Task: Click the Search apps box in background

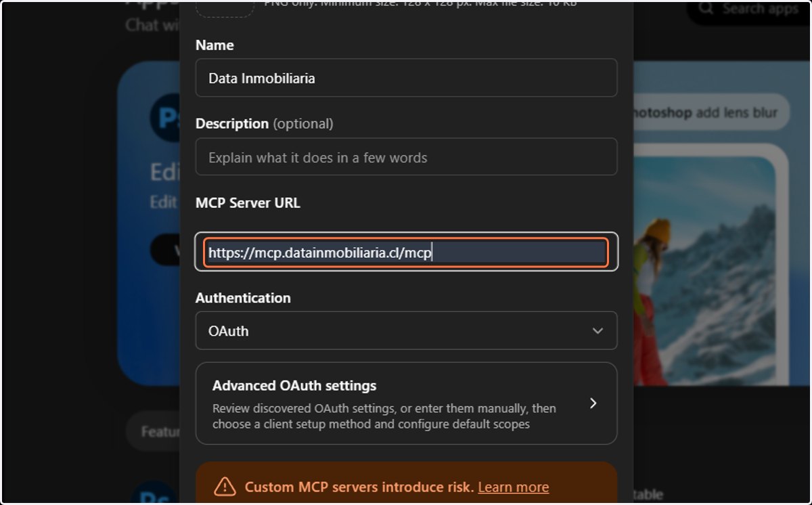Action: point(749,9)
